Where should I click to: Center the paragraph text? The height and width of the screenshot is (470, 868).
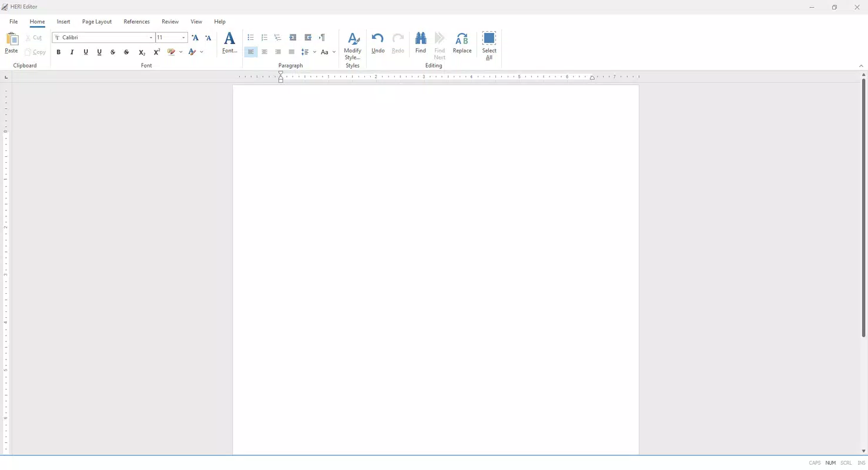coord(264,52)
